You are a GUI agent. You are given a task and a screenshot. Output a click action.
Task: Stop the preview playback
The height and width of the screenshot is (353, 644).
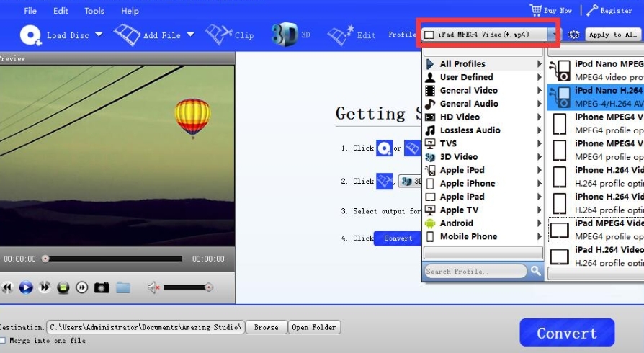(x=63, y=287)
